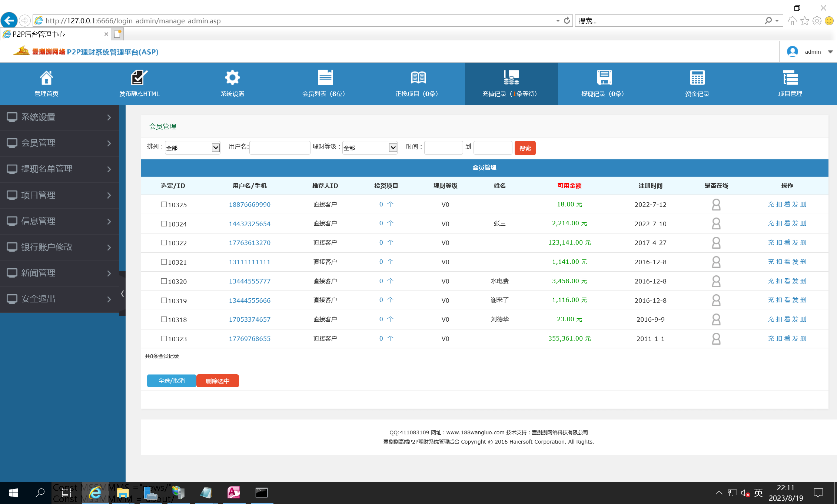Refresh the page with the reload icon
This screenshot has height=504, width=837.
click(567, 21)
